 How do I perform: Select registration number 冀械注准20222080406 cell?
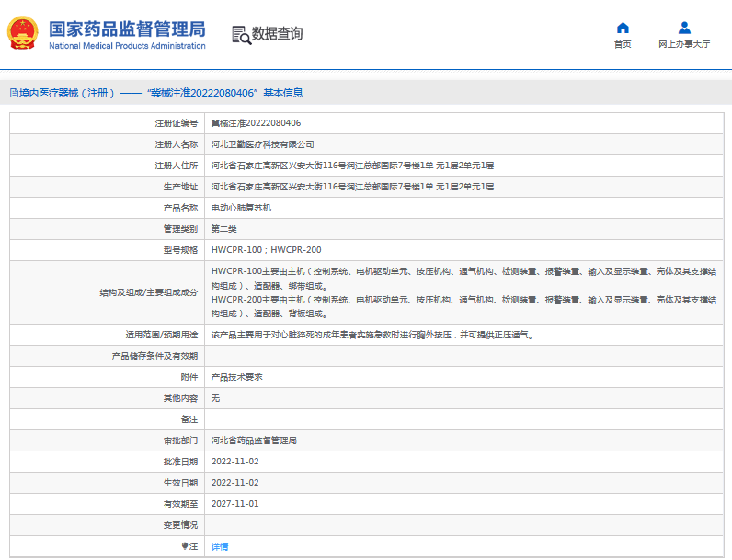[x=256, y=123]
